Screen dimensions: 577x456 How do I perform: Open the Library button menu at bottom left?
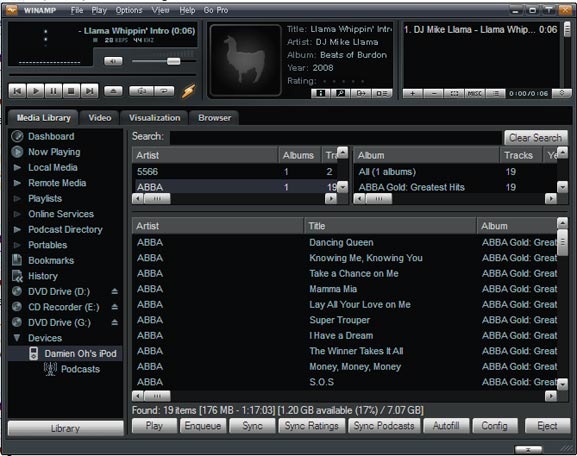[x=66, y=428]
